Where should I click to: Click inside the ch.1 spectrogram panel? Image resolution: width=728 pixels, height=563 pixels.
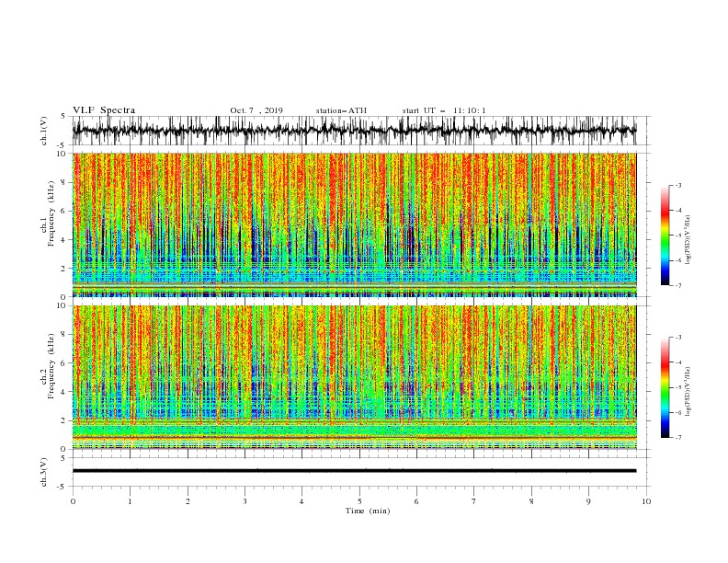[354, 224]
